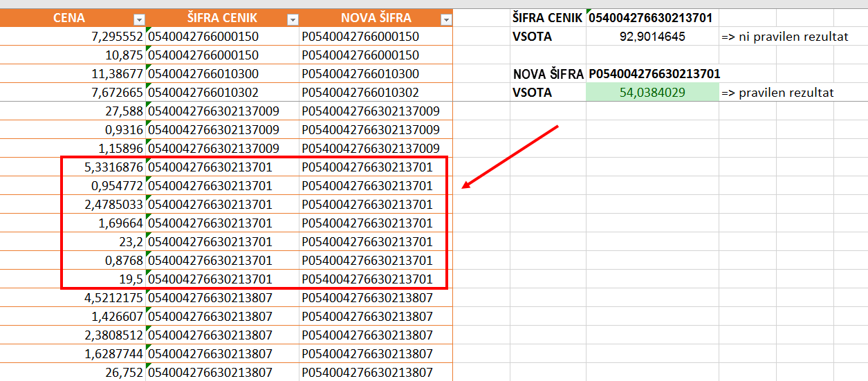Click the red arrow annotation shape
Image resolution: width=868 pixels, height=381 pixels.
click(x=510, y=157)
